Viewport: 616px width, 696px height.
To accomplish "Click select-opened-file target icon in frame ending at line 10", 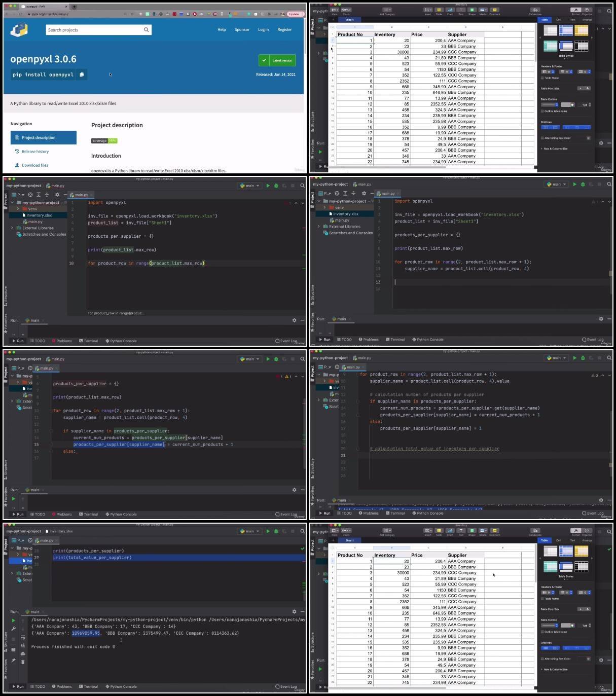I will (30, 195).
